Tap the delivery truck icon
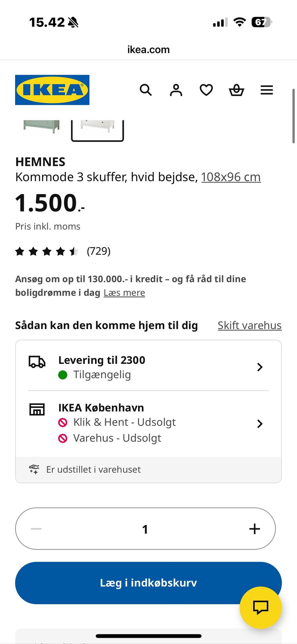The width and height of the screenshot is (297, 644). [x=37, y=361]
